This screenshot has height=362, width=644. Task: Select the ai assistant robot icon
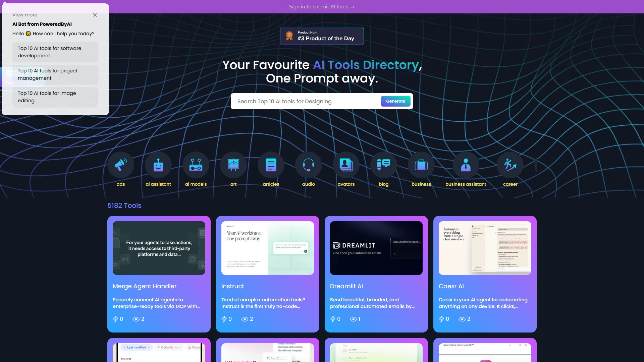pyautogui.click(x=158, y=165)
